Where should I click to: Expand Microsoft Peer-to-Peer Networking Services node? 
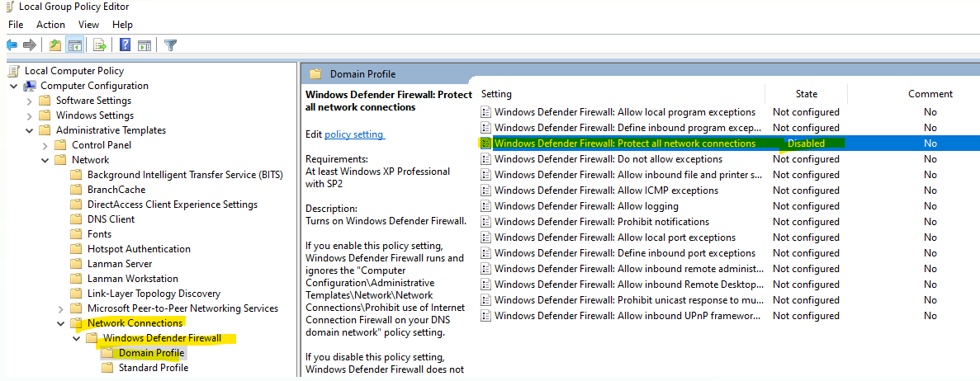pos(60,308)
